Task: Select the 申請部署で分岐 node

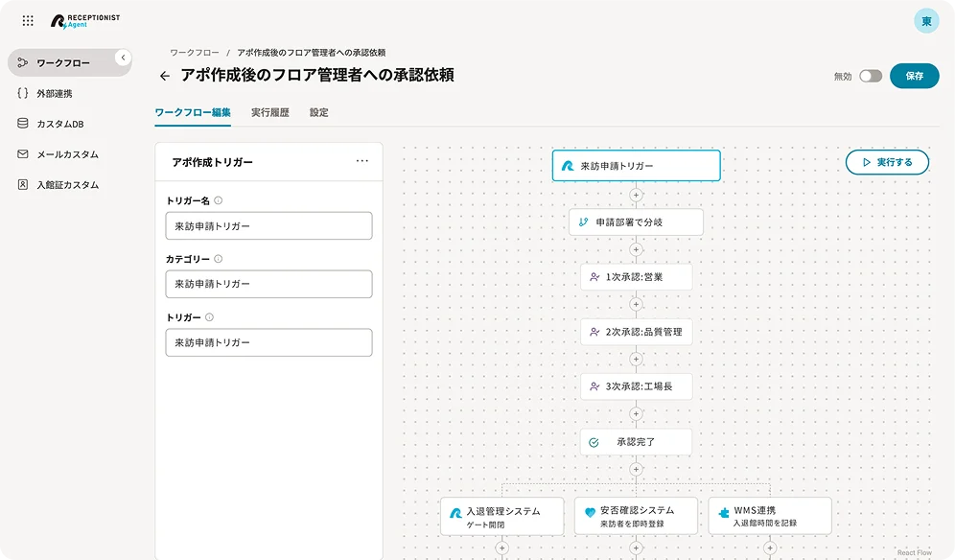Action: click(x=636, y=222)
